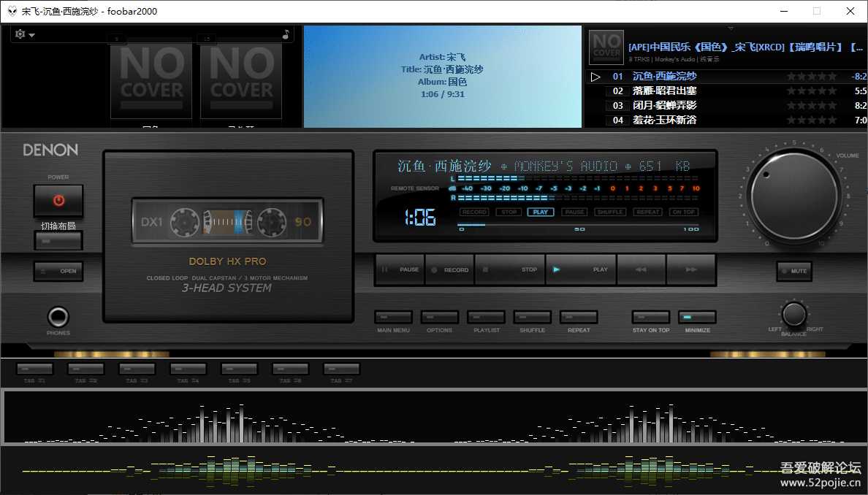This screenshot has width=868, height=495.
Task: Click the scrolling track title in display
Action: click(544, 166)
